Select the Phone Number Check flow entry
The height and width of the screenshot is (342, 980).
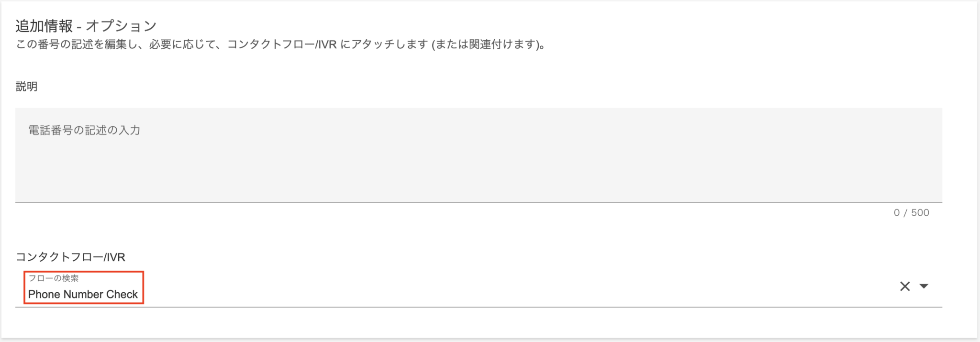pos(84,294)
